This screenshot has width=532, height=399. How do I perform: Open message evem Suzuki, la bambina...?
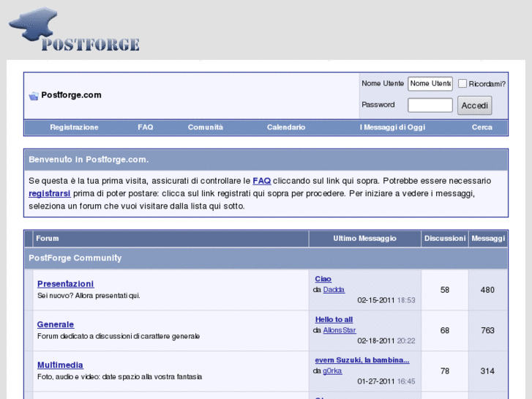(x=362, y=360)
